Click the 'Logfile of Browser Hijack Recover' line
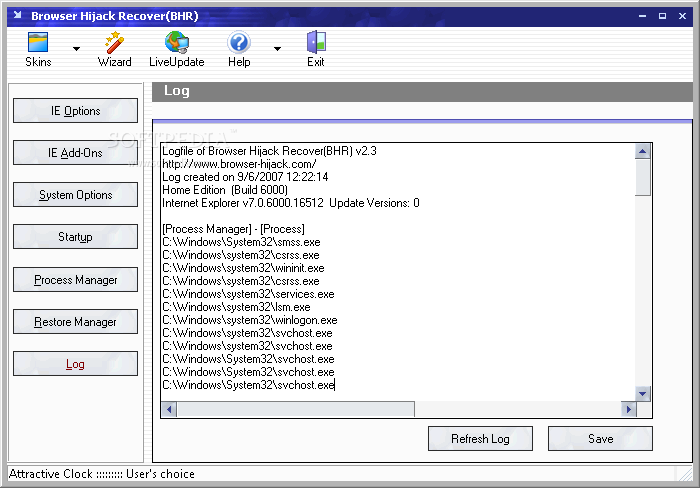Screen dimensions: 700x488 [269, 151]
